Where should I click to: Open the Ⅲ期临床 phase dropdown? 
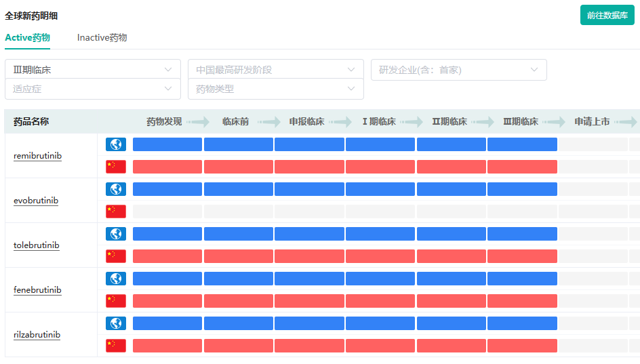pos(93,70)
